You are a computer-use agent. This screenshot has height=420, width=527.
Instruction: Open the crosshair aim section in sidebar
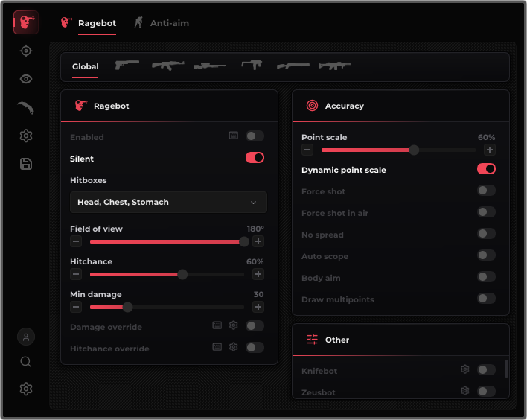(26, 51)
